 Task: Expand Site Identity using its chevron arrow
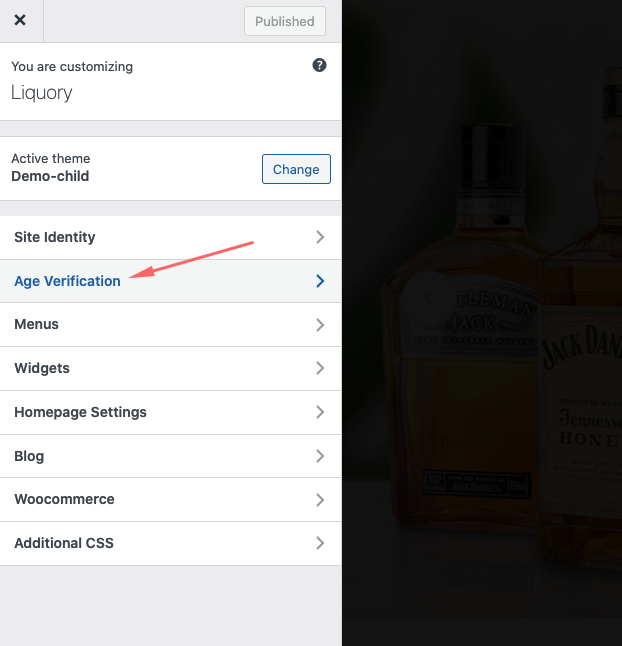click(320, 237)
